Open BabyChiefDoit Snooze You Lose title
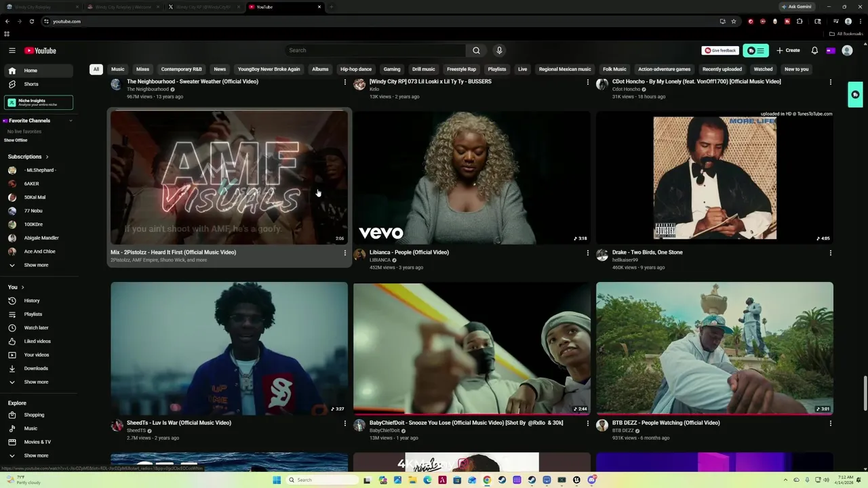 click(x=466, y=423)
